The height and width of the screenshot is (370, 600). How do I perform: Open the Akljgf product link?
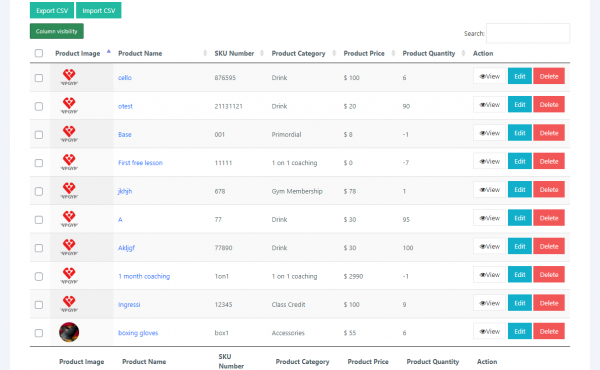[x=126, y=248]
